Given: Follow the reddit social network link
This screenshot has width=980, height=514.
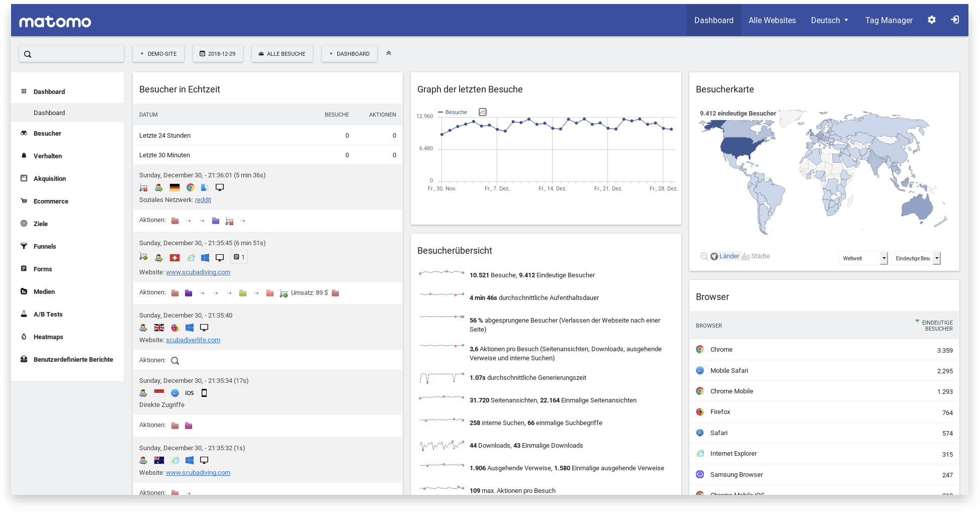Looking at the screenshot, I should coord(203,200).
